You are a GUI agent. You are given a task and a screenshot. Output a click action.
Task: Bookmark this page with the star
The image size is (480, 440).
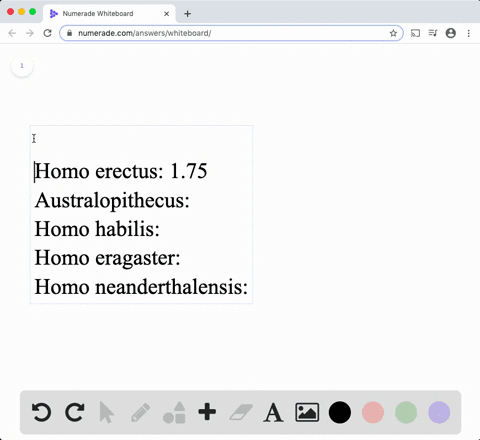pyautogui.click(x=393, y=33)
